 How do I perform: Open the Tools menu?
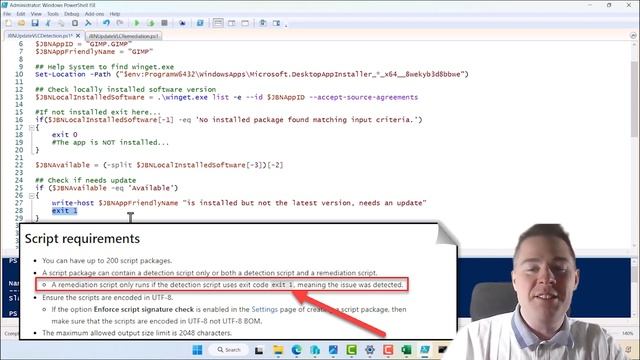[x=53, y=14]
